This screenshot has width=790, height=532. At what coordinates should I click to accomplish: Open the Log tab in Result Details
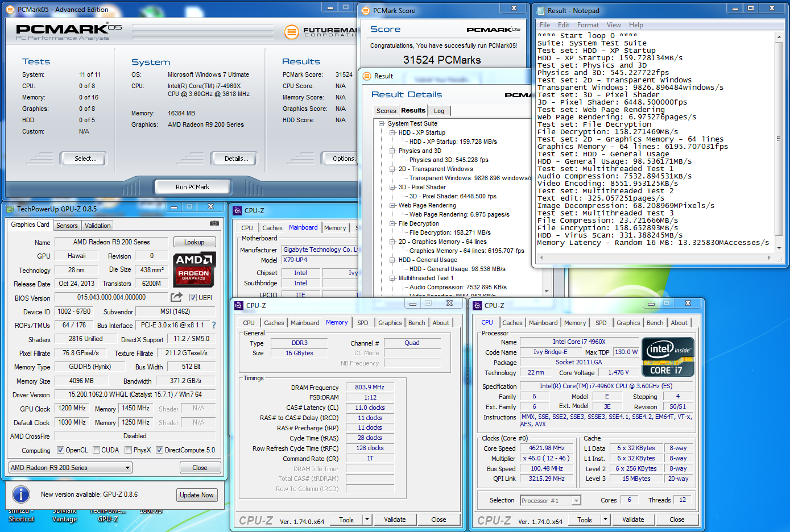pyautogui.click(x=439, y=111)
